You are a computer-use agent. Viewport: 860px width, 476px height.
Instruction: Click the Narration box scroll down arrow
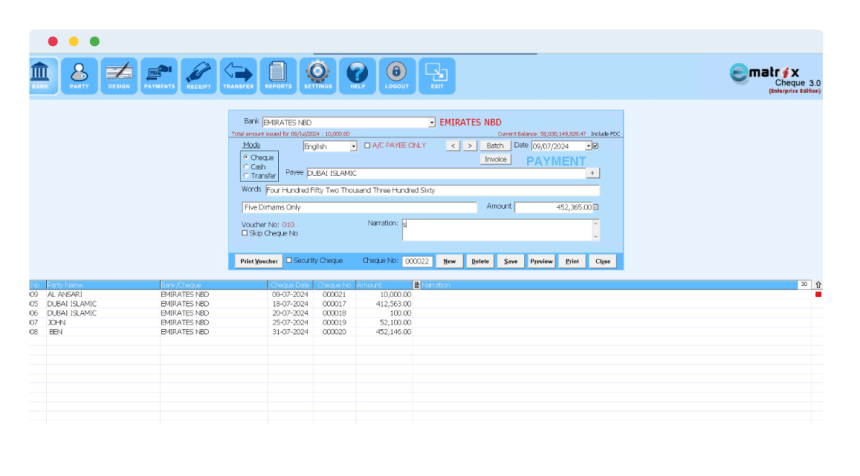point(596,237)
